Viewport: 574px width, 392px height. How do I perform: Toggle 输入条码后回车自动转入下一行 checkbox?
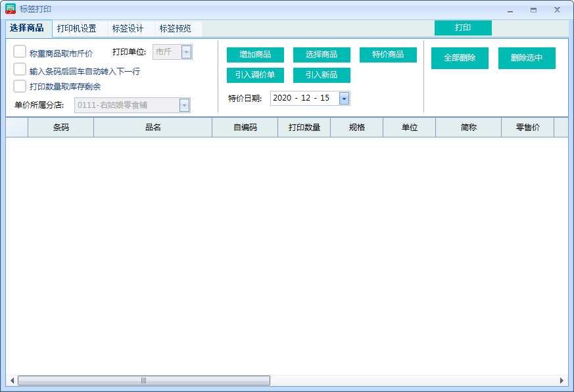point(20,69)
